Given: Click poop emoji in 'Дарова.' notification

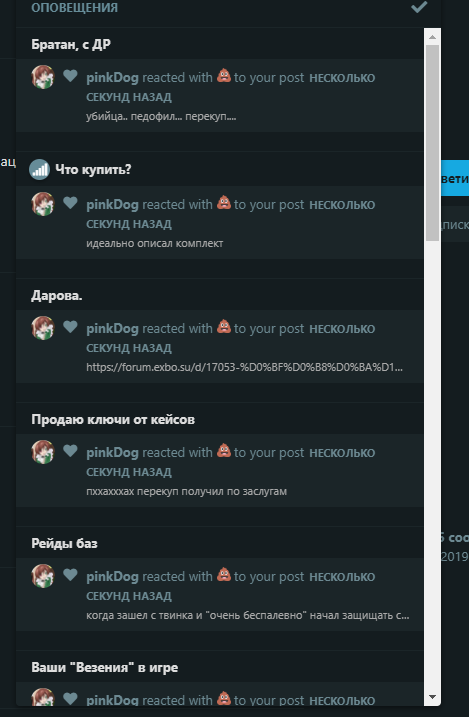Looking at the screenshot, I should coord(224,326).
